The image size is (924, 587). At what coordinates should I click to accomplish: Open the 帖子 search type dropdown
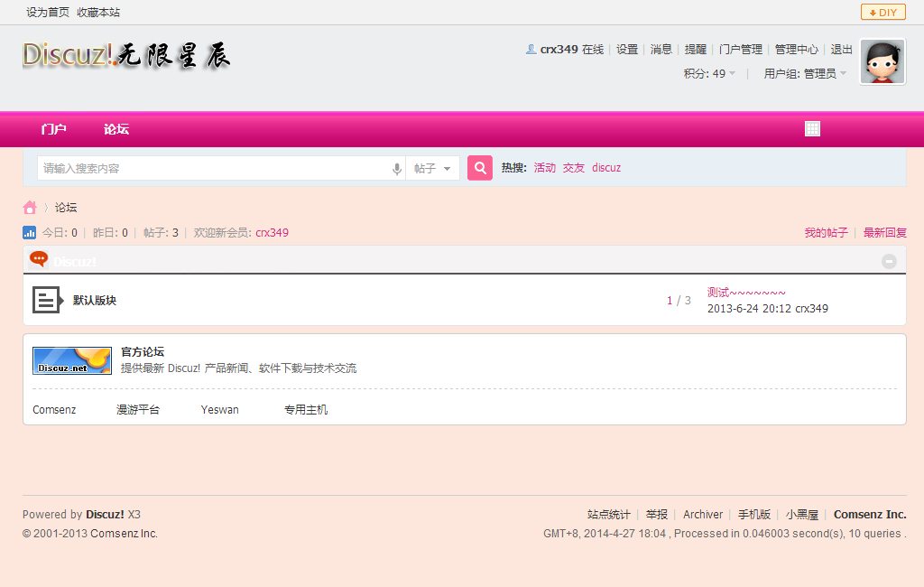pos(433,169)
